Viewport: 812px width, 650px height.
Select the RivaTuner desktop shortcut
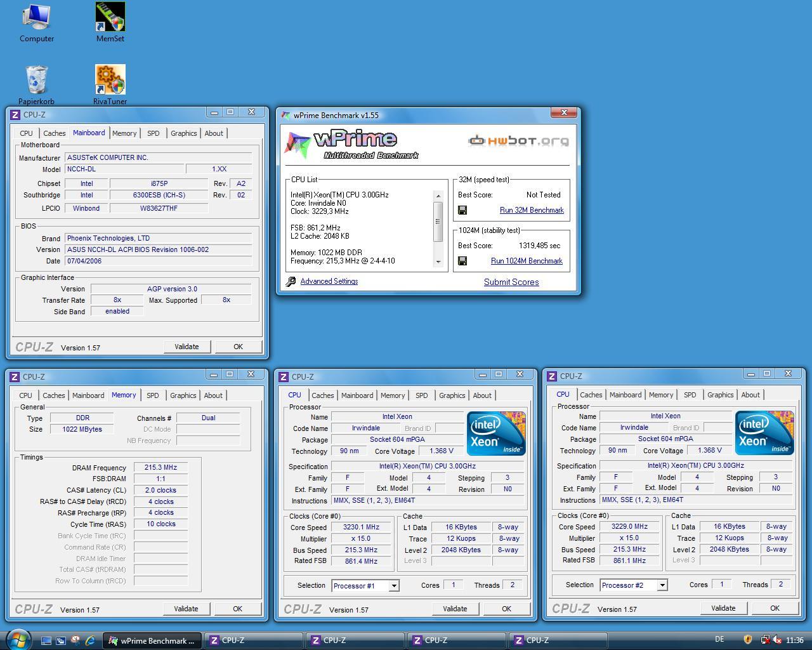click(x=110, y=85)
